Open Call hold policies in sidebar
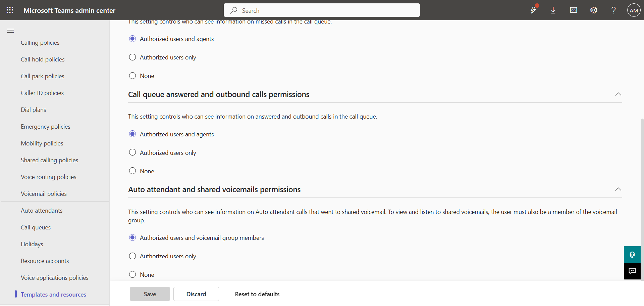 pos(43,59)
